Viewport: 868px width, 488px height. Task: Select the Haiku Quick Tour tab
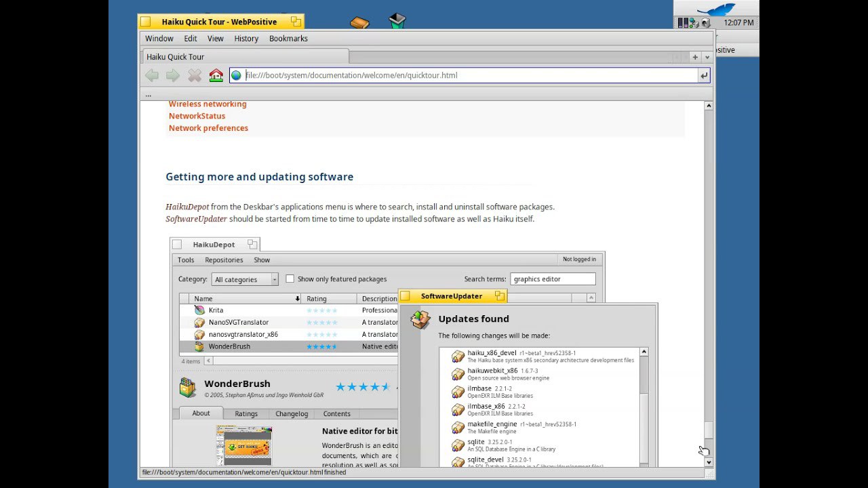coord(245,57)
